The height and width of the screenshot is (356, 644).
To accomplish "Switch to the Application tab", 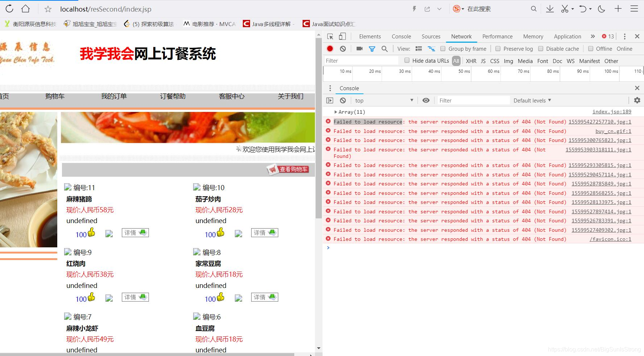I will (568, 36).
